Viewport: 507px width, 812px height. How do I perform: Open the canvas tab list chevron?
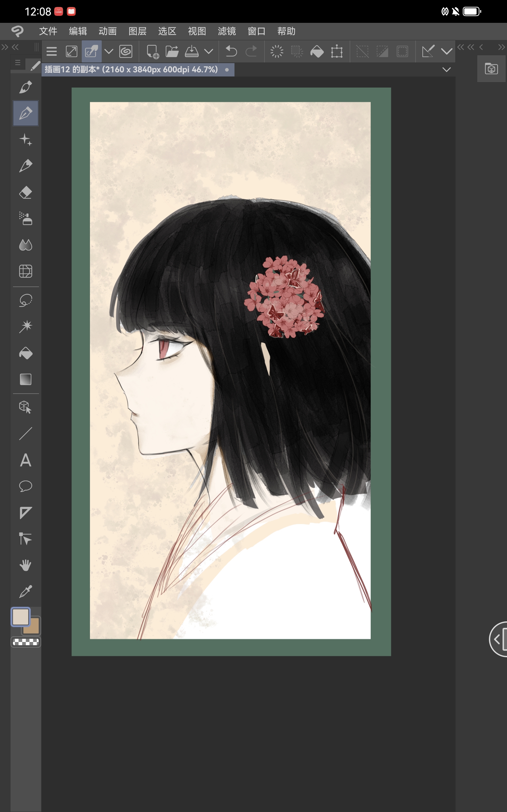pos(446,69)
